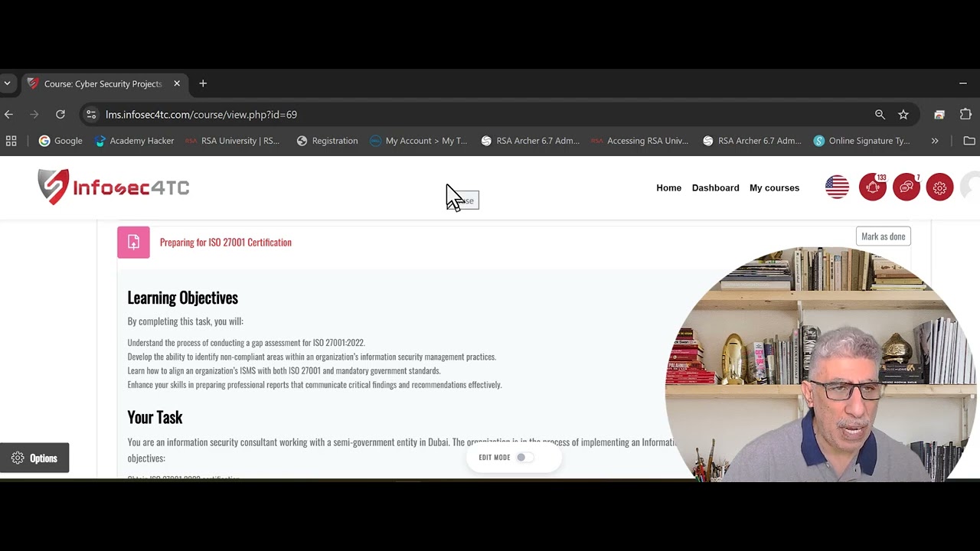
Task: Expand the tab search dropdown arrow
Action: coord(7,83)
